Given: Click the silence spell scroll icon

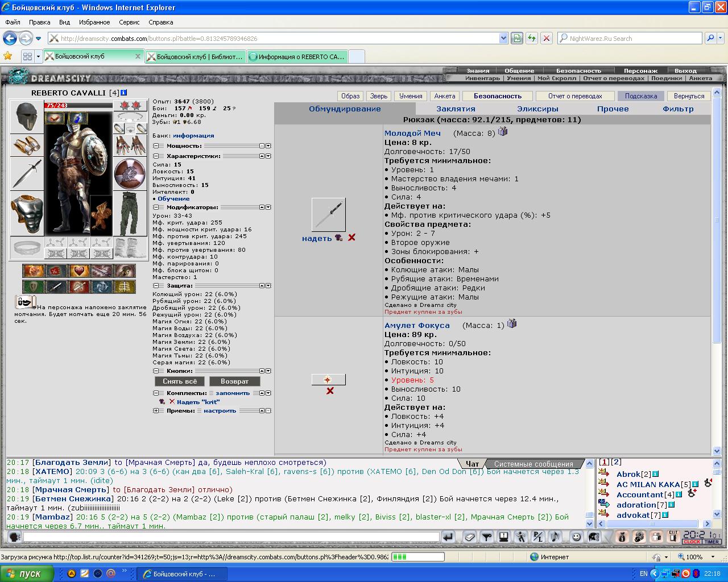Looking at the screenshot, I should click(26, 302).
